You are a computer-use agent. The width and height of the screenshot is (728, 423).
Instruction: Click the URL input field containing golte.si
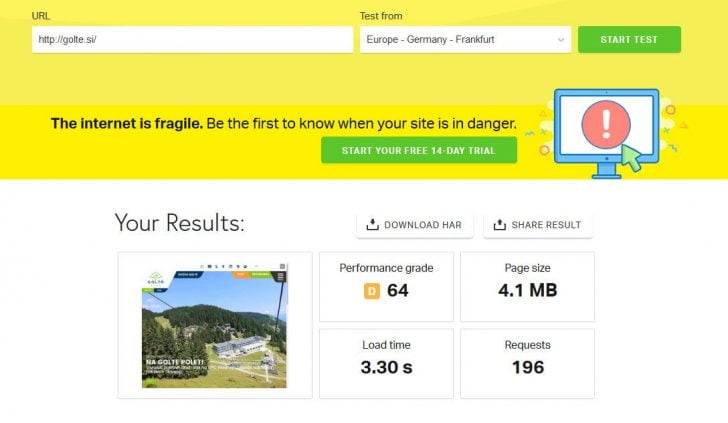192,39
